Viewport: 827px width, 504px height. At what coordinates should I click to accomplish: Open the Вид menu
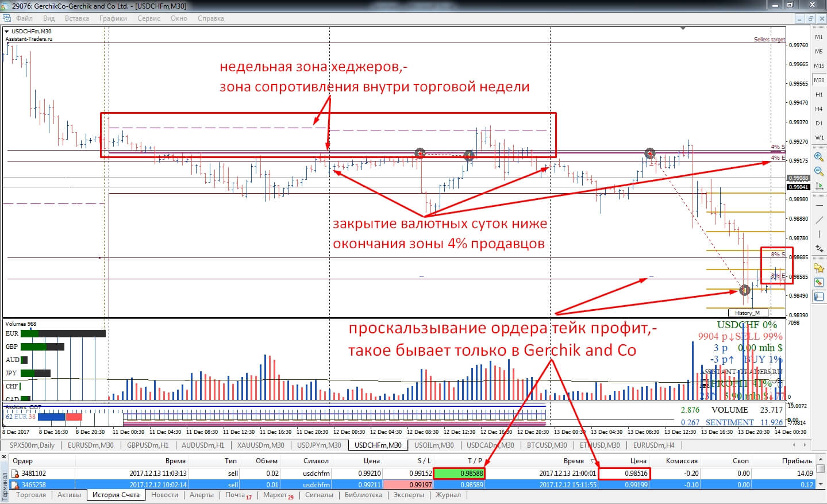49,18
